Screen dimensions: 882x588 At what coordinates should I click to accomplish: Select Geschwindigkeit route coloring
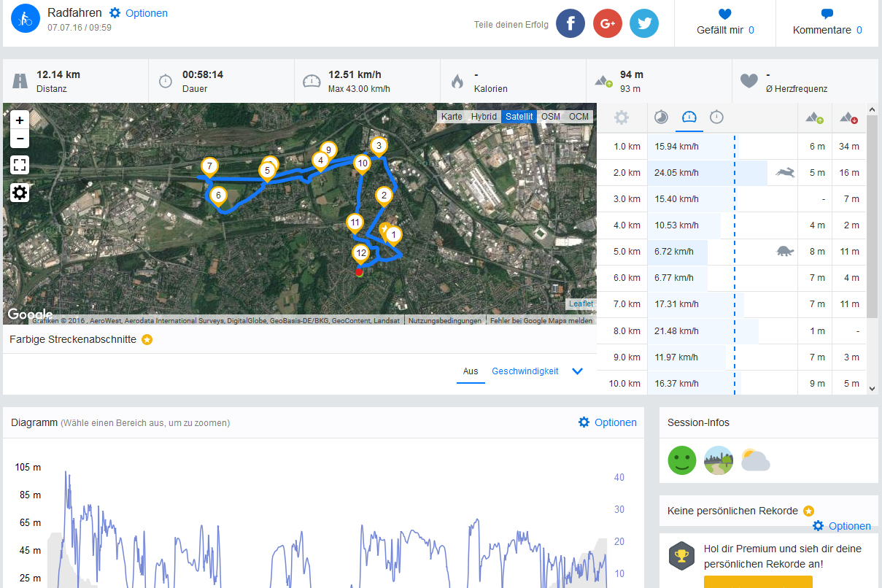(525, 371)
